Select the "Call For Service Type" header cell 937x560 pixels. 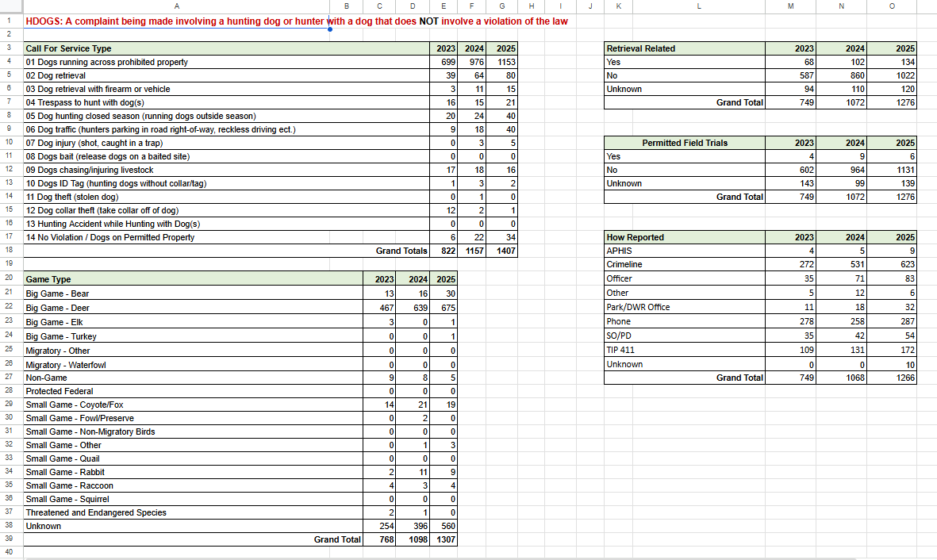pos(68,48)
